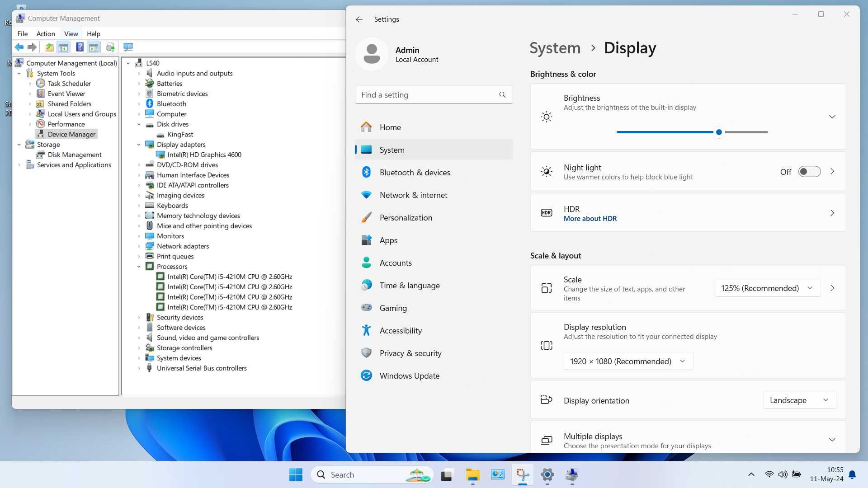Go to Network & internet in Settings
Viewport: 868px width, 488px height.
coord(434,195)
